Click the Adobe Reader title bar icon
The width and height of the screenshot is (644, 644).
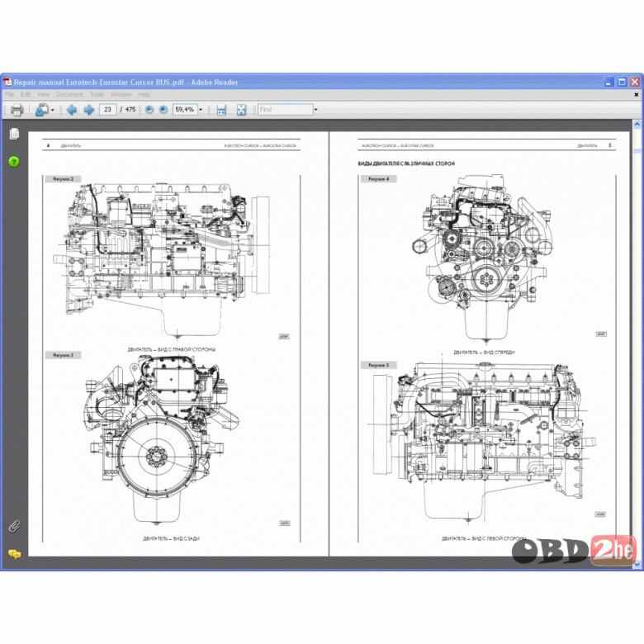[x=7, y=82]
